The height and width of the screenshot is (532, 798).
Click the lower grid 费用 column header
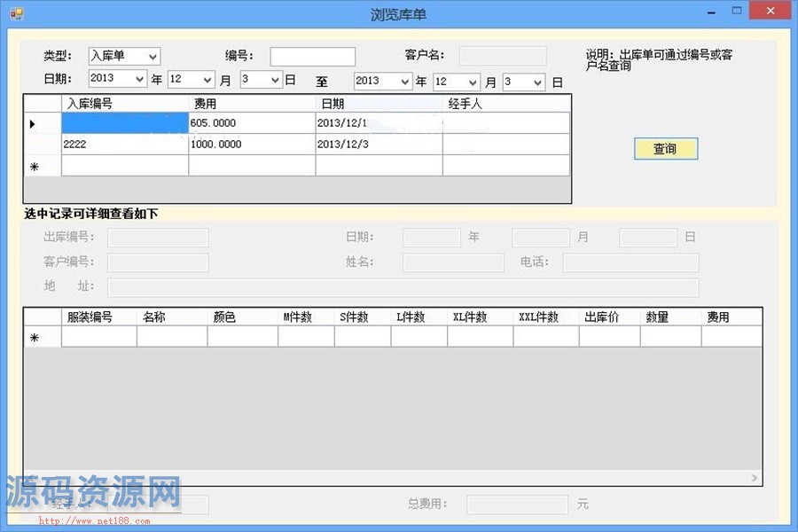[x=731, y=317]
